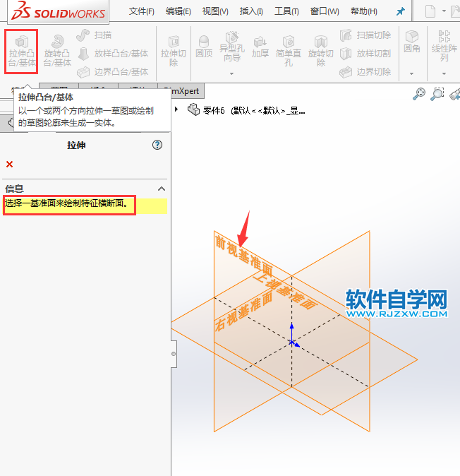This screenshot has height=476, width=460.
Task: Switch to the DimXpert tab
Action: (185, 91)
